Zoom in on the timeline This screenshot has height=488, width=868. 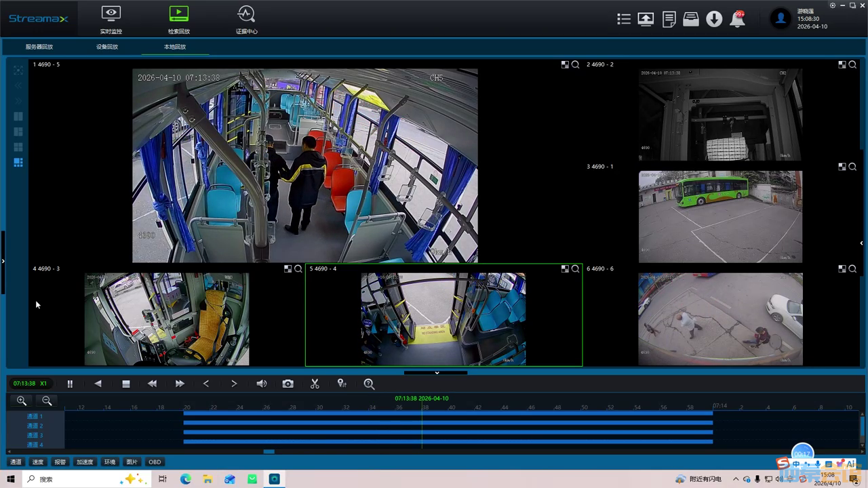click(22, 401)
